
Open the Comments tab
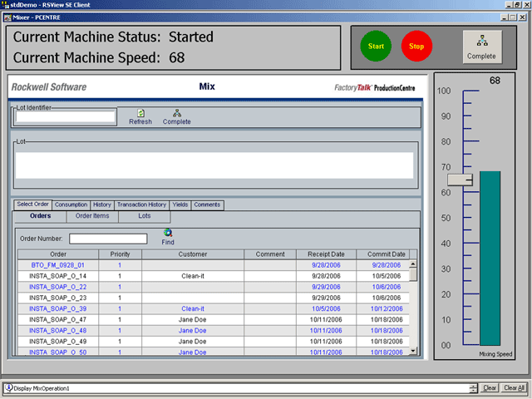click(x=207, y=205)
